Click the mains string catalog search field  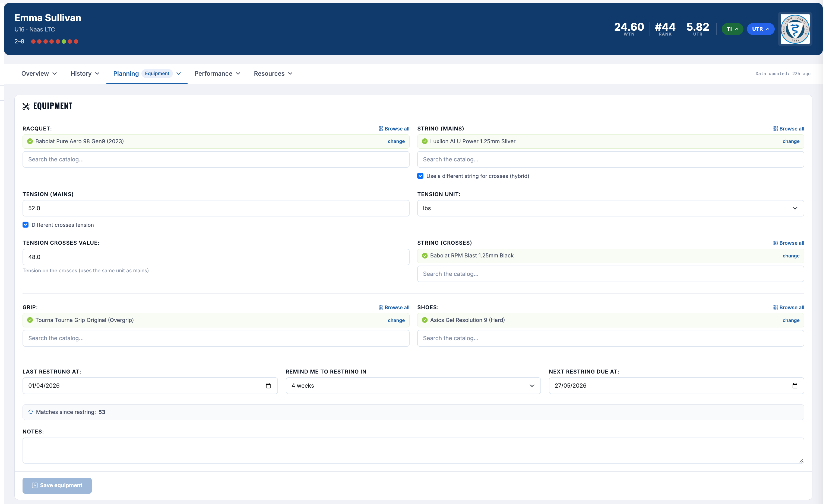(x=610, y=160)
